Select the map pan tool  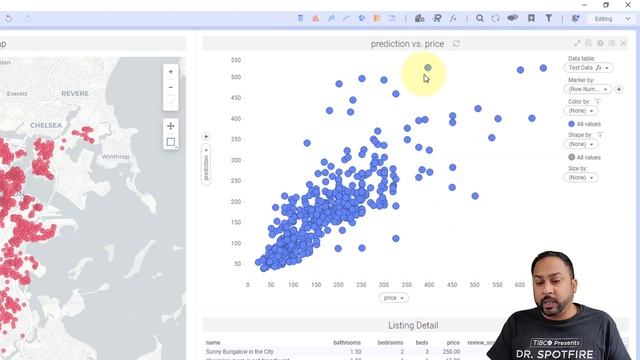(171, 126)
